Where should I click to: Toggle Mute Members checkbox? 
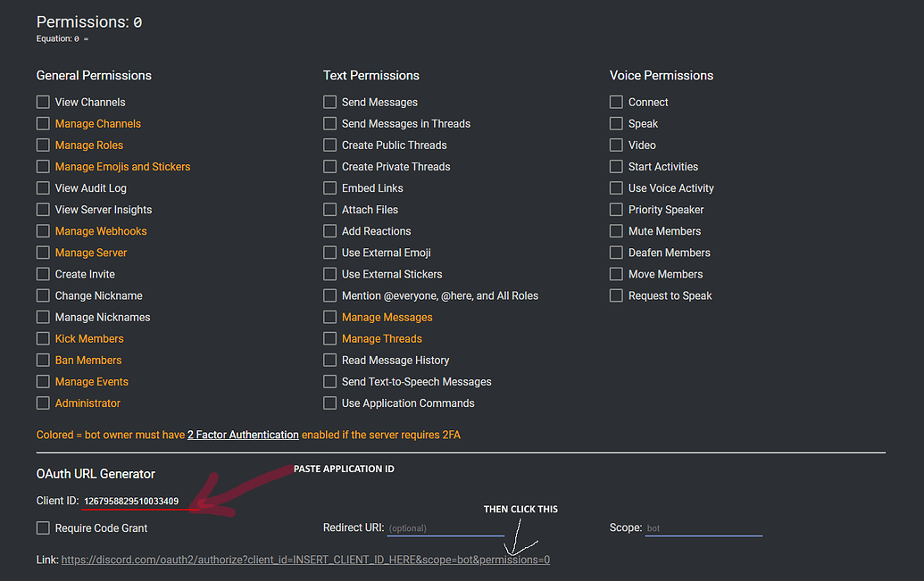[616, 231]
